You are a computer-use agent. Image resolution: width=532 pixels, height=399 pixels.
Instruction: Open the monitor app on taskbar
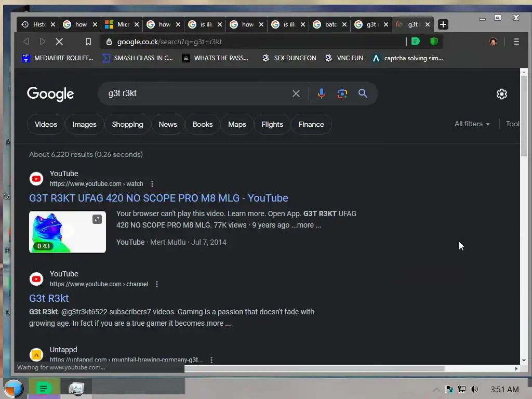tap(76, 388)
